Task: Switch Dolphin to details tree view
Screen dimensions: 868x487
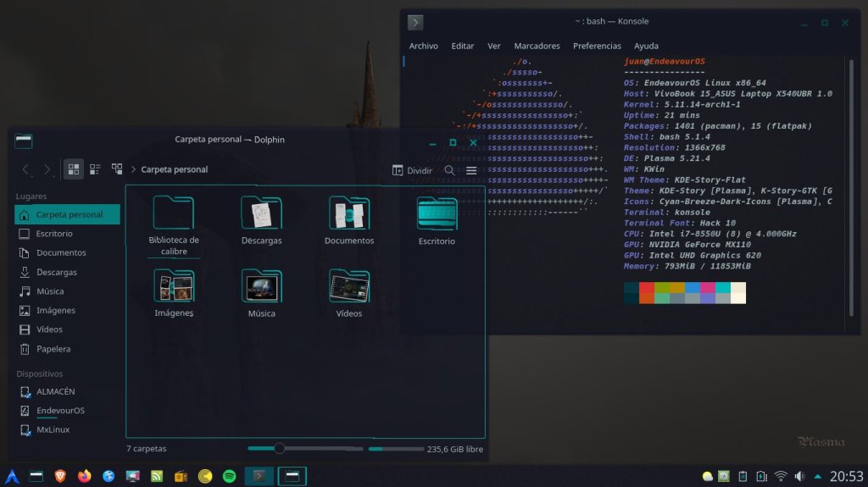Action: (x=117, y=169)
